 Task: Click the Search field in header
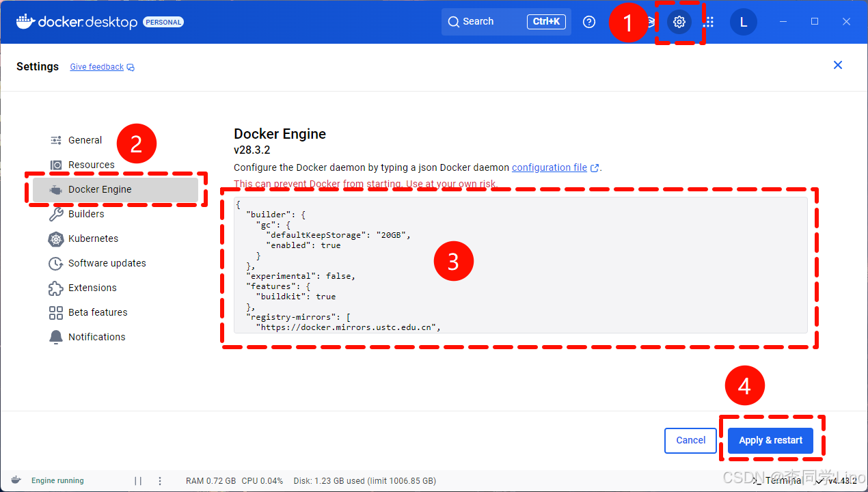pyautogui.click(x=506, y=22)
